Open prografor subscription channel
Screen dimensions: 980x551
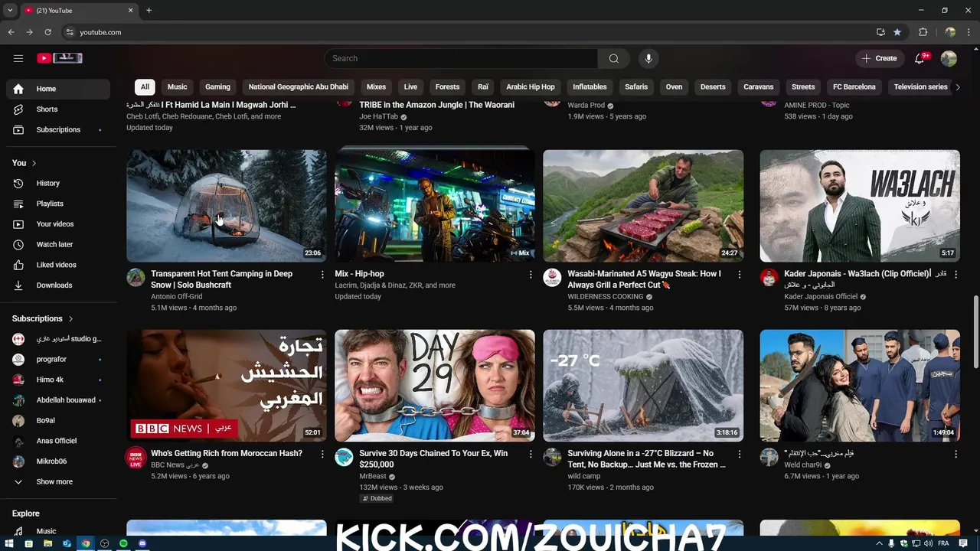coord(58,360)
